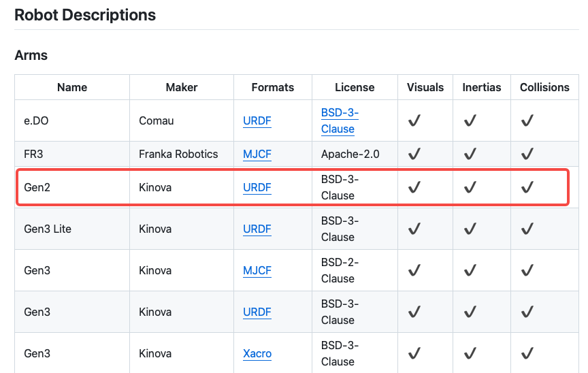588x373 pixels.
Task: Select the Franka Robotics maker cell
Action: (x=178, y=155)
